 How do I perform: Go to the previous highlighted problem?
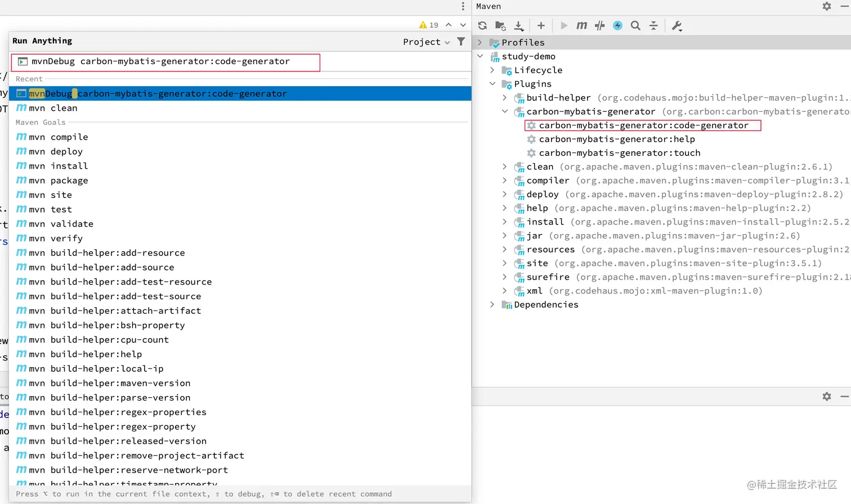(449, 25)
